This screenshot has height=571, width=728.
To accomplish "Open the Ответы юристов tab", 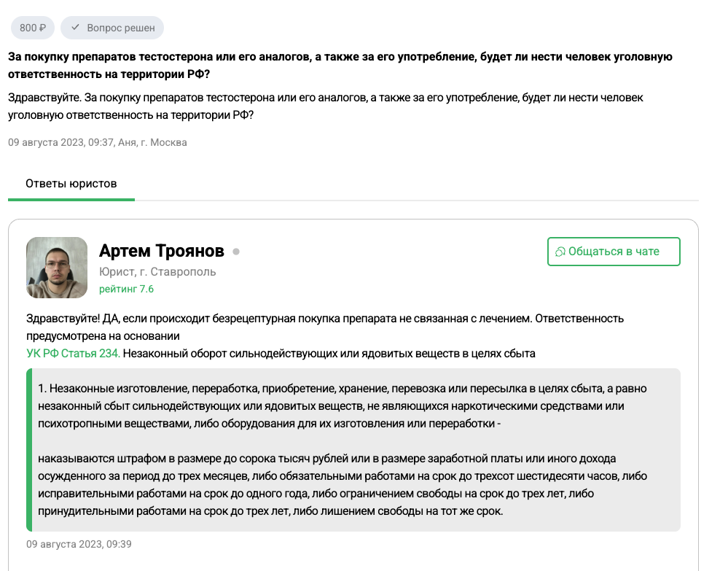I will coord(71,184).
